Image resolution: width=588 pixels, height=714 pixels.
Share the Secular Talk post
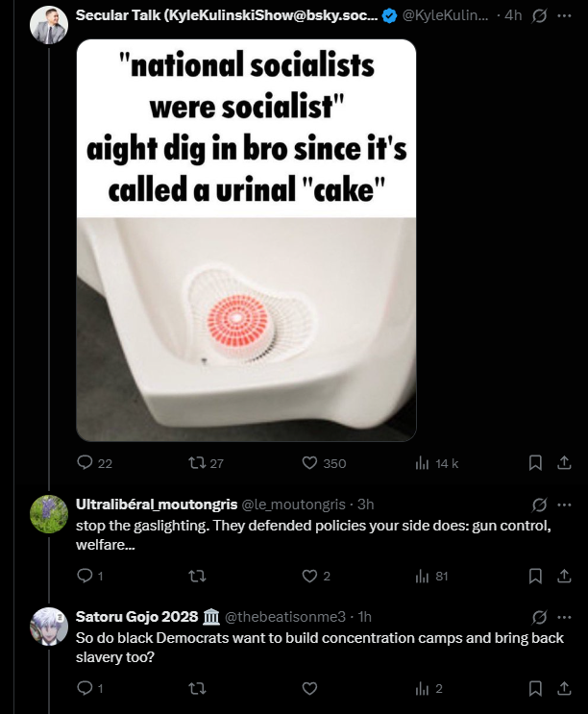tap(564, 463)
